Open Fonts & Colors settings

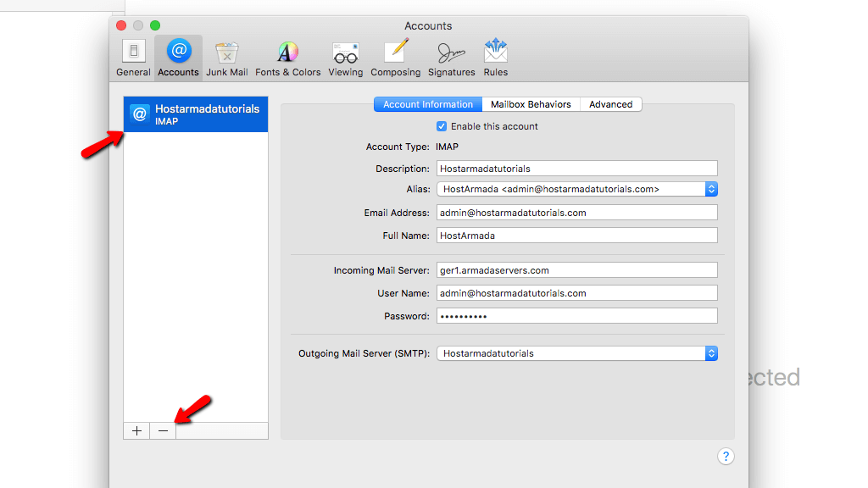[x=287, y=56]
